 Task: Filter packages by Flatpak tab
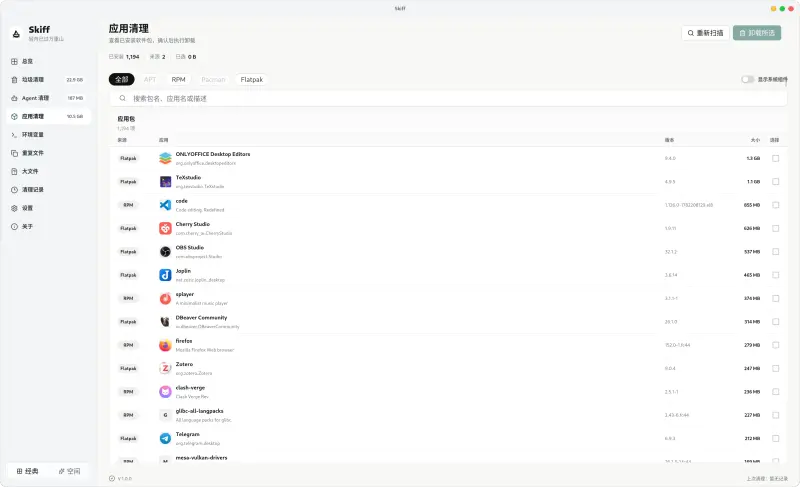[x=252, y=80]
